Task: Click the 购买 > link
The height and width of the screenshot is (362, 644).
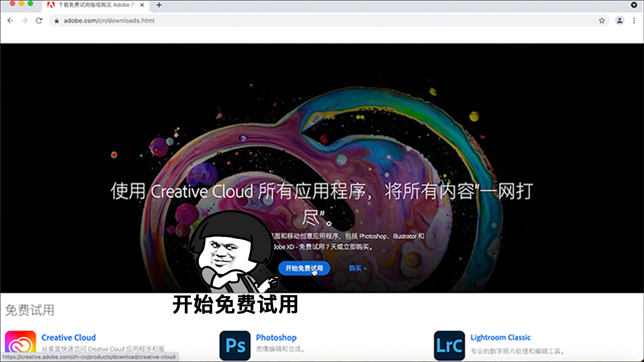Action: 358,268
